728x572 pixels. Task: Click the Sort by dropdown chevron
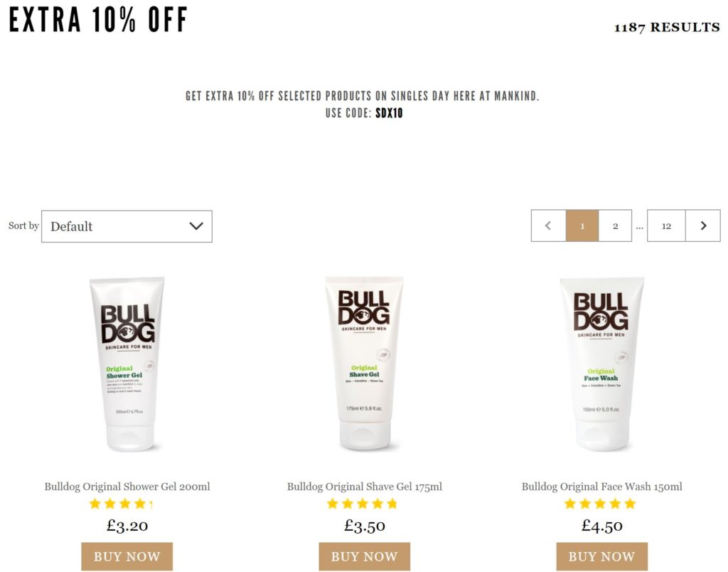tap(196, 226)
